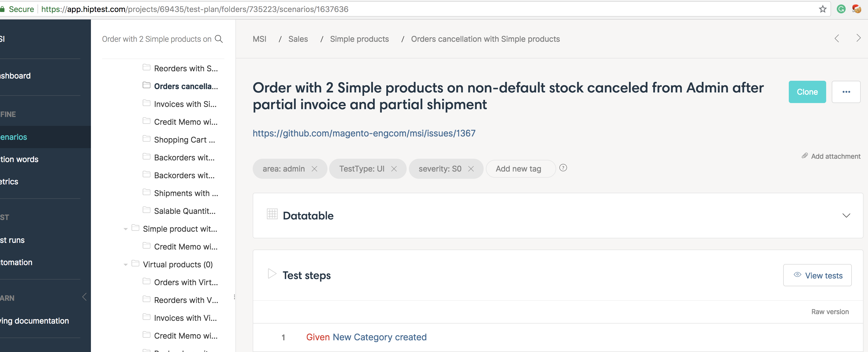The height and width of the screenshot is (352, 868).
Task: Open the more options (...) menu
Action: click(846, 92)
